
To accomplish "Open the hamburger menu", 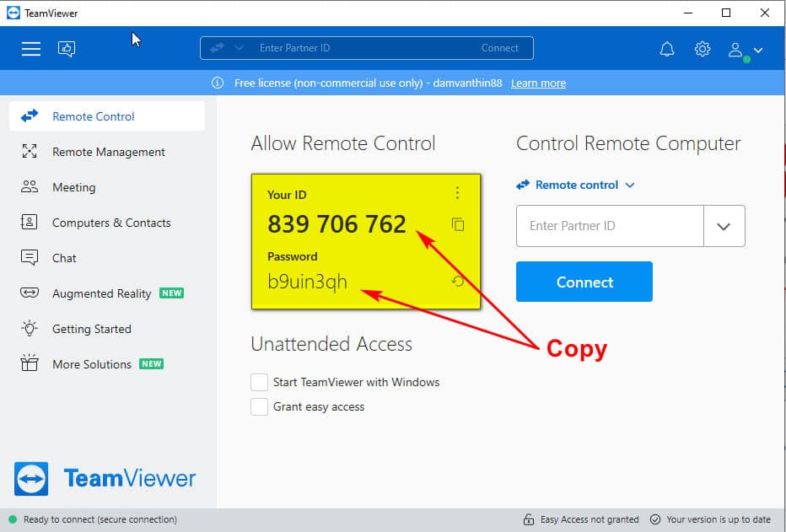I will (31, 49).
